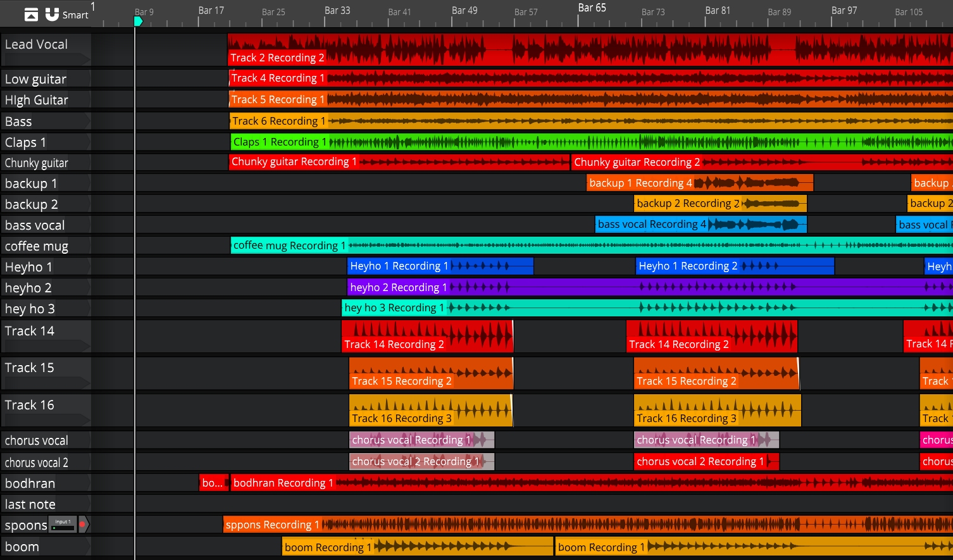The image size is (953, 560).
Task: Toggle the magnet snapping icon
Action: 52,14
